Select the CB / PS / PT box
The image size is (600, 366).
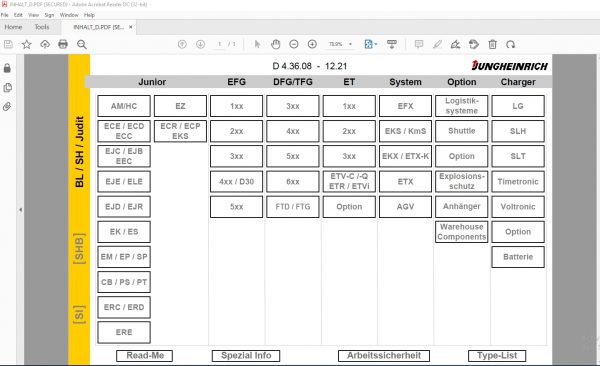124,282
